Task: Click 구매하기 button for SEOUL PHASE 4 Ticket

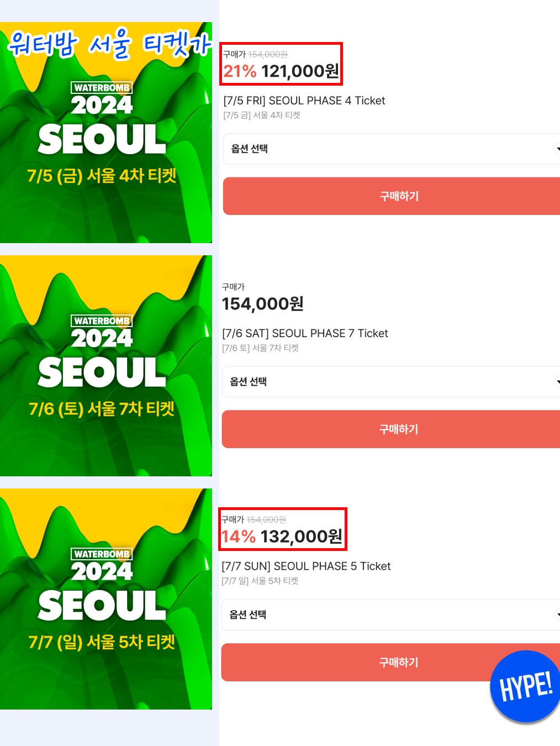Action: coord(392,196)
